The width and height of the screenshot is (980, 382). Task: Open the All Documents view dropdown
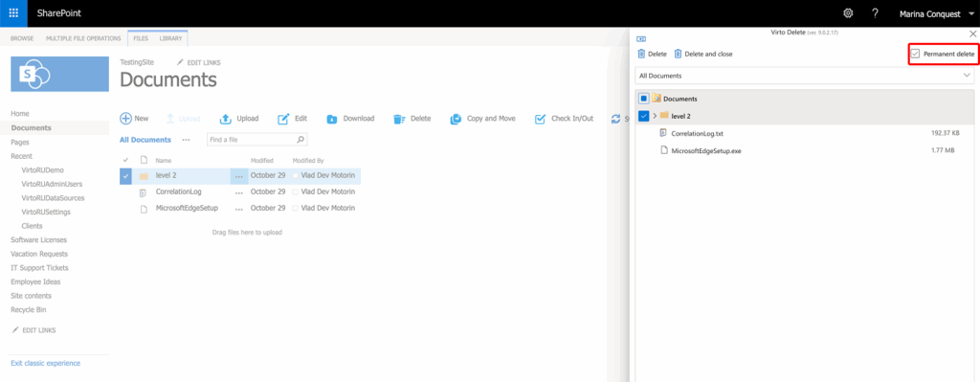(804, 76)
